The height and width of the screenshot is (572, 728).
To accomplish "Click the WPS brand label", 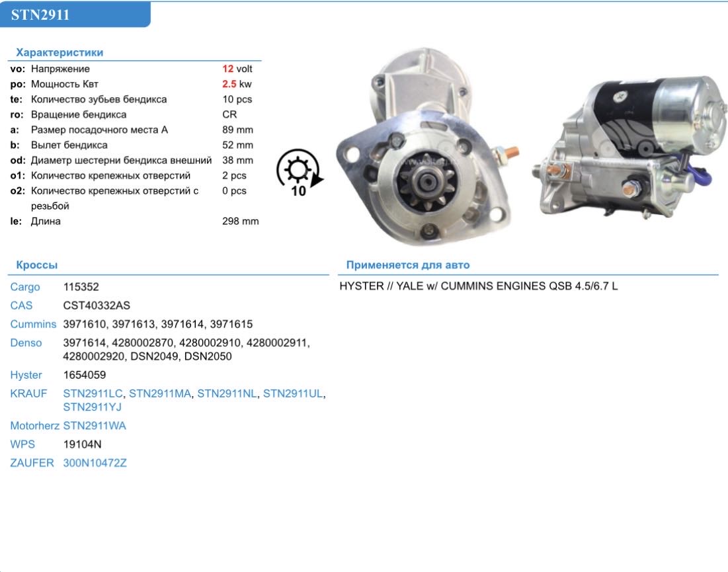I will [22, 444].
